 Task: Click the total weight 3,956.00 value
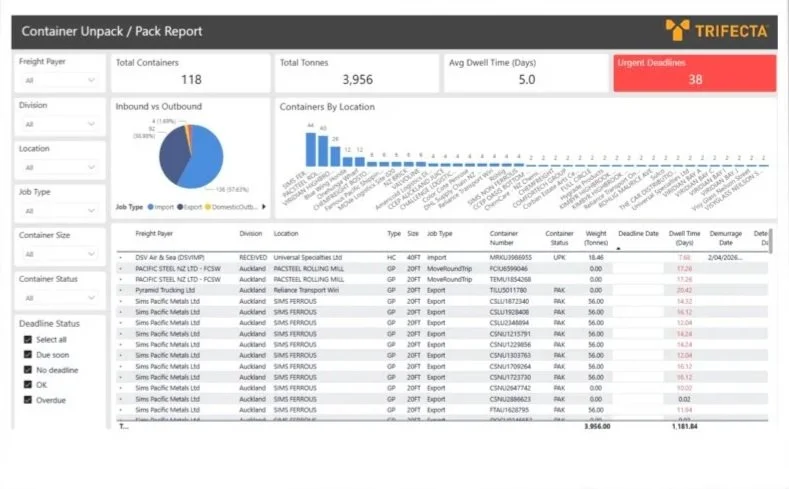click(597, 426)
